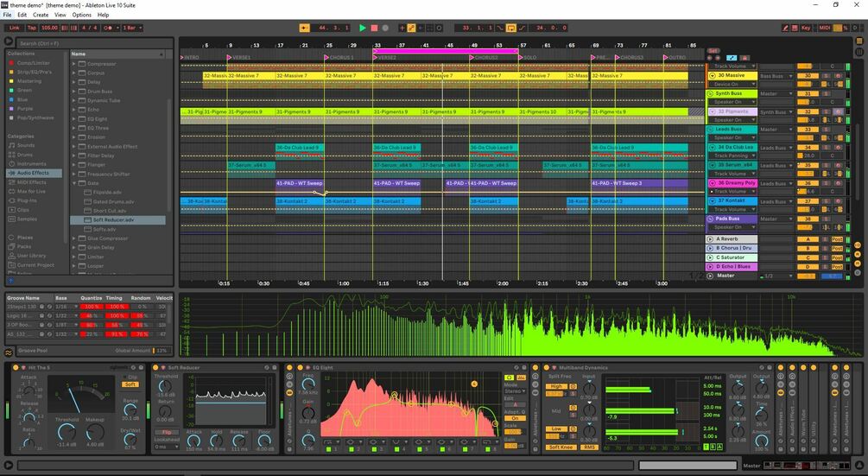Toggle EQ Eight device activator
Screen dimensions: 868x476
(x=300, y=367)
